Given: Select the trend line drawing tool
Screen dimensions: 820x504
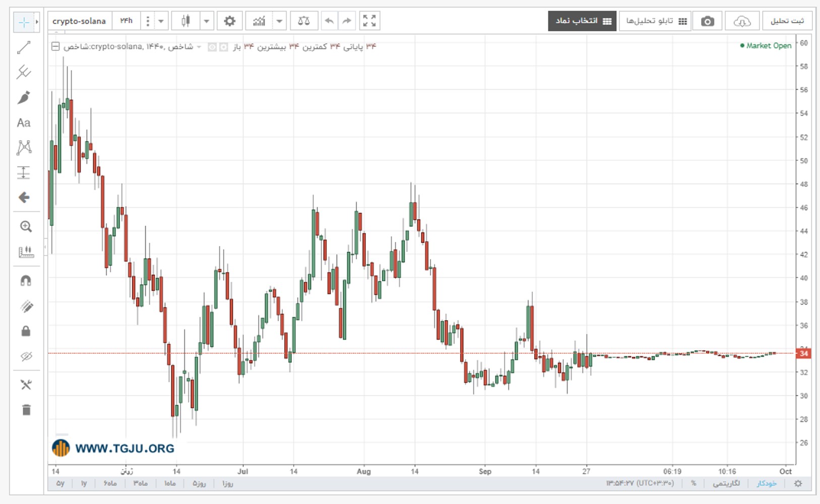Looking at the screenshot, I should [x=24, y=48].
